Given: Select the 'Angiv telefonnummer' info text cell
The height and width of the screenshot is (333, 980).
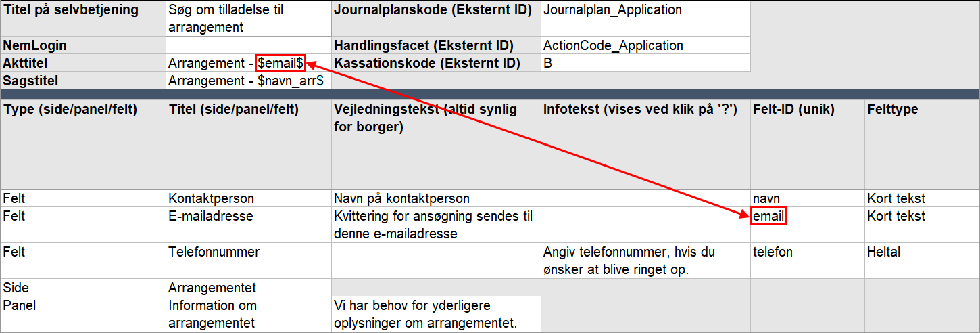Looking at the screenshot, I should (x=645, y=260).
